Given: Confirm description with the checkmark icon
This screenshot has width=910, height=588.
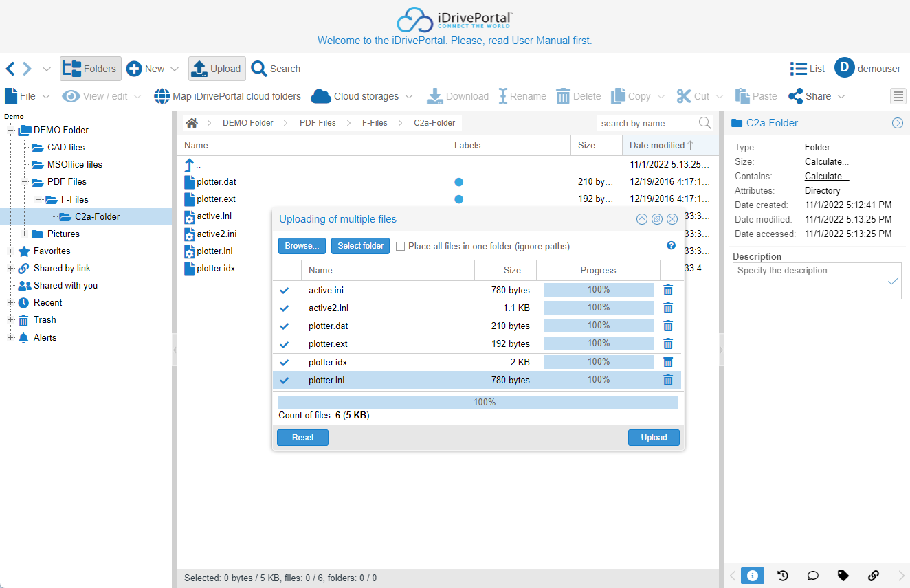Looking at the screenshot, I should click(893, 282).
